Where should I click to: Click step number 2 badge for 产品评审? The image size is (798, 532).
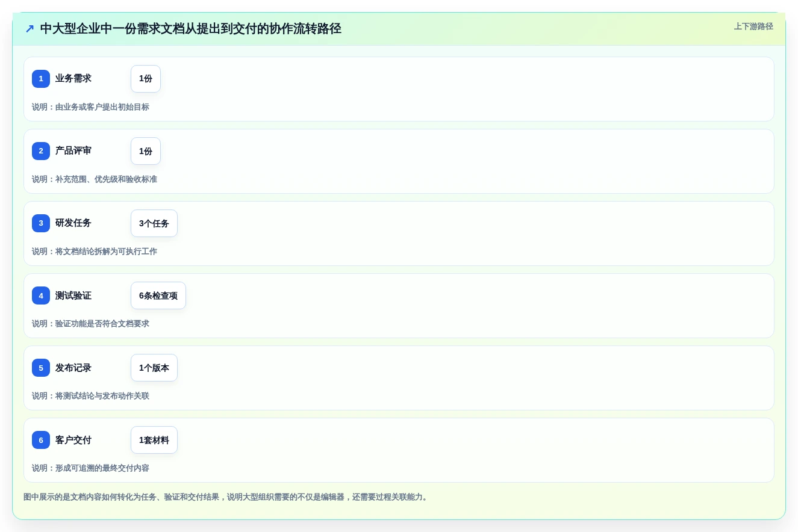click(41, 151)
